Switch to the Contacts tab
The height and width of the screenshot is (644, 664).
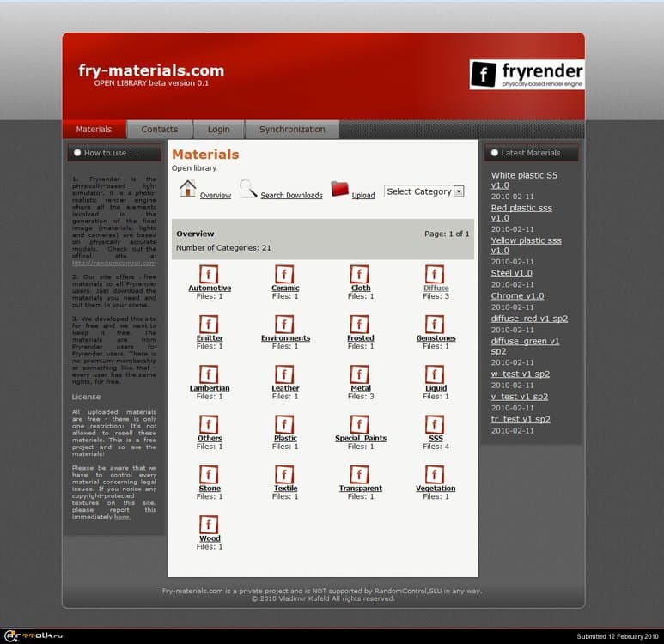point(160,130)
